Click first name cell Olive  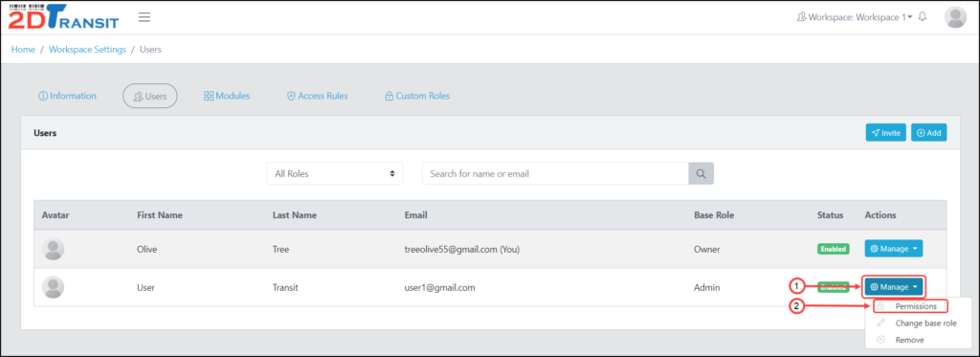[x=146, y=249]
